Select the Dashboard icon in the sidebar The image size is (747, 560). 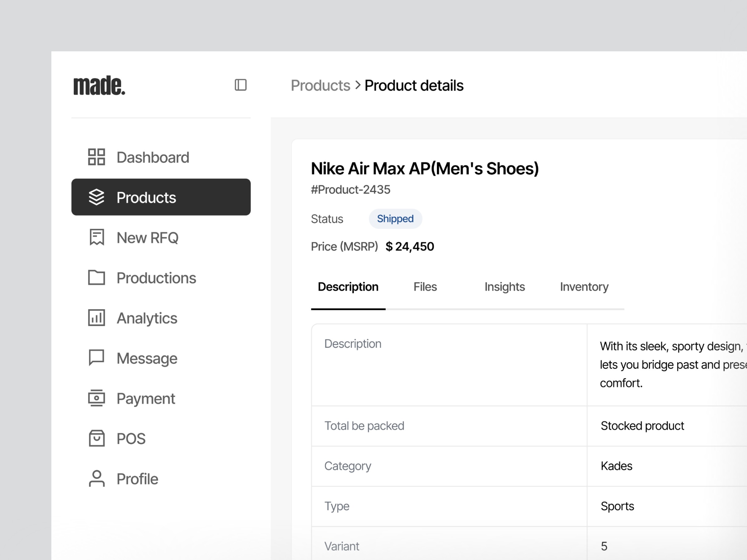[96, 157]
